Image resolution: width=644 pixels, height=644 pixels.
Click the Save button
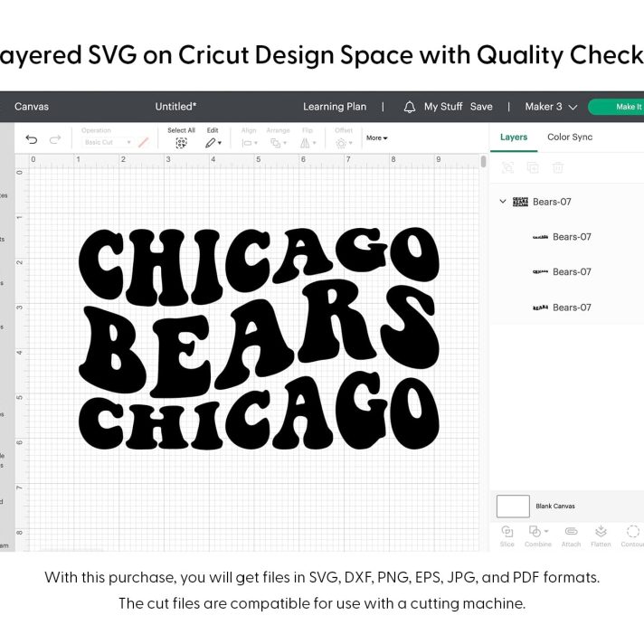click(x=481, y=107)
